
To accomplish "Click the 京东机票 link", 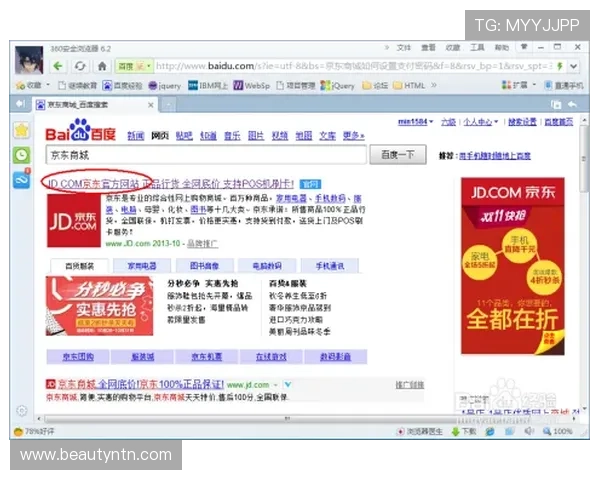I will click(x=207, y=357).
